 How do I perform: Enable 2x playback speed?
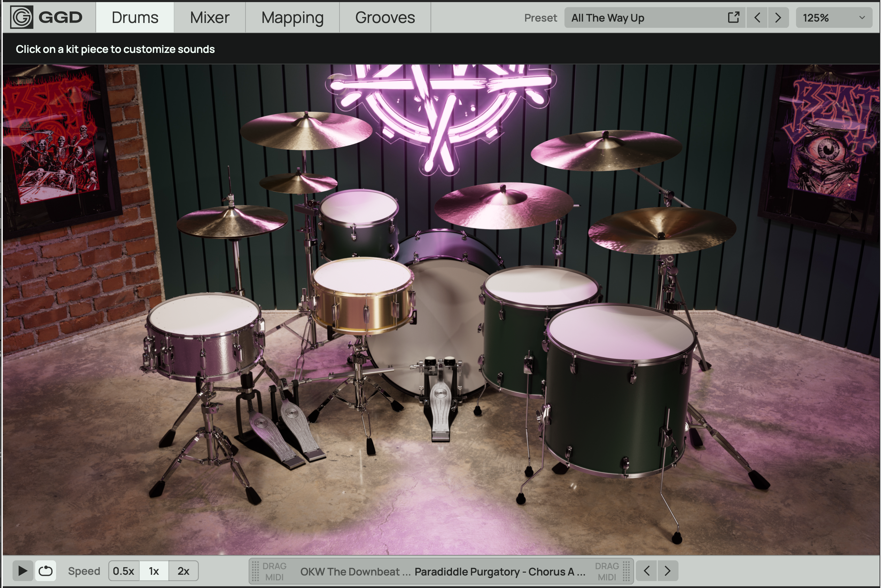[183, 571]
